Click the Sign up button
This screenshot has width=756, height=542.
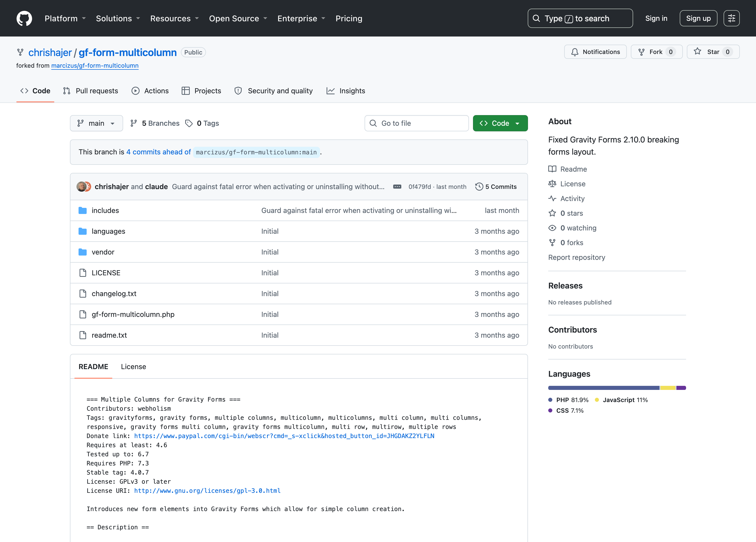[x=698, y=18]
